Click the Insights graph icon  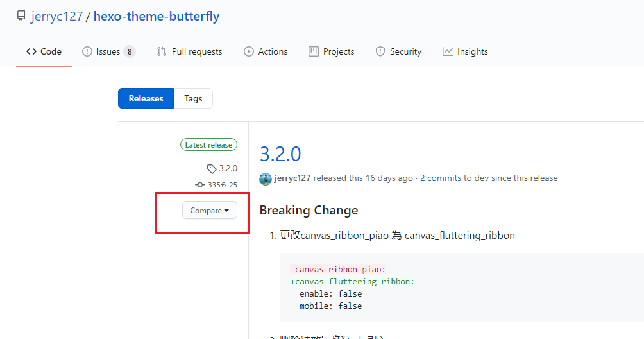[x=448, y=51]
